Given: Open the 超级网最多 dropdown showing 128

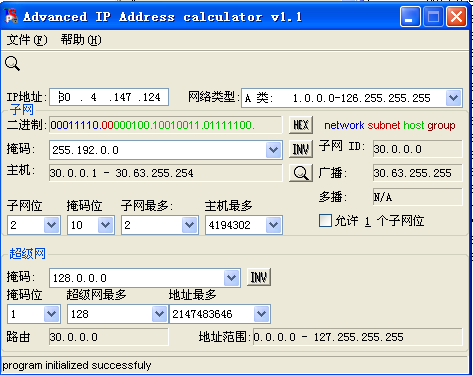Looking at the screenshot, I should tap(159, 314).
